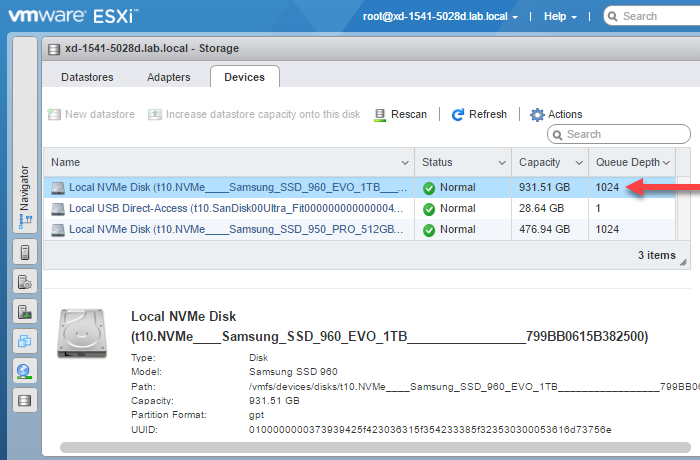The height and width of the screenshot is (460, 700).
Task: Click the Rescan icon
Action: pos(380,115)
